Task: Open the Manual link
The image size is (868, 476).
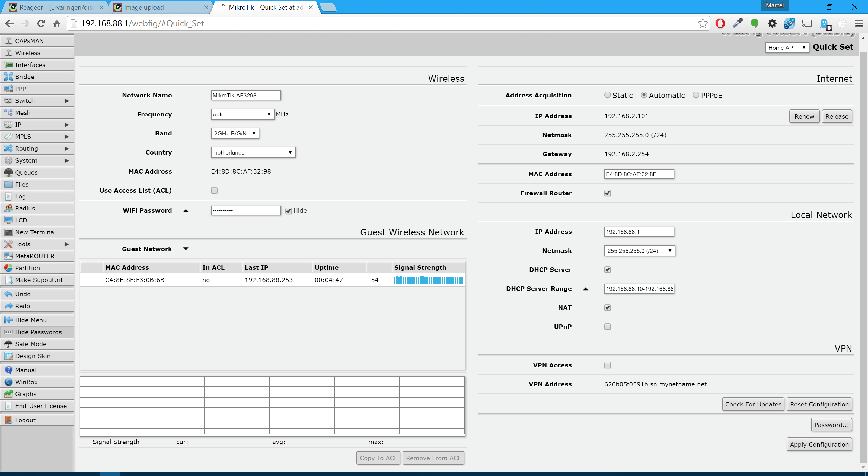Action: [37, 370]
